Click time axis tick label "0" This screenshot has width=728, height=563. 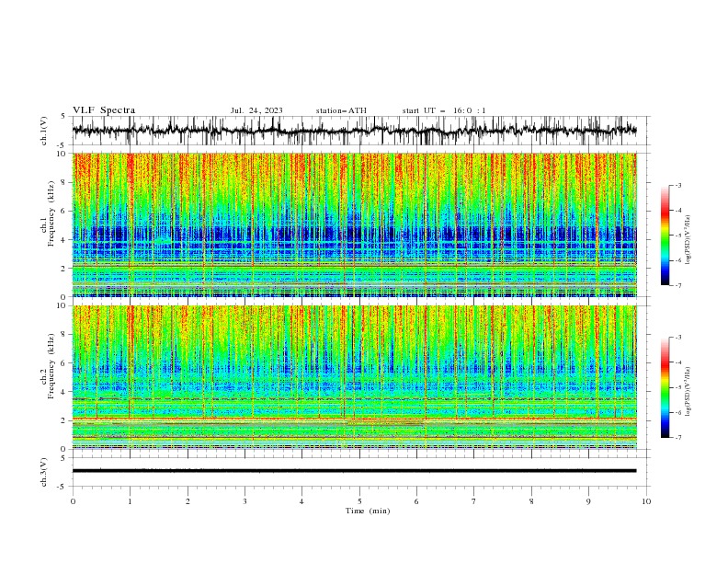pos(73,501)
